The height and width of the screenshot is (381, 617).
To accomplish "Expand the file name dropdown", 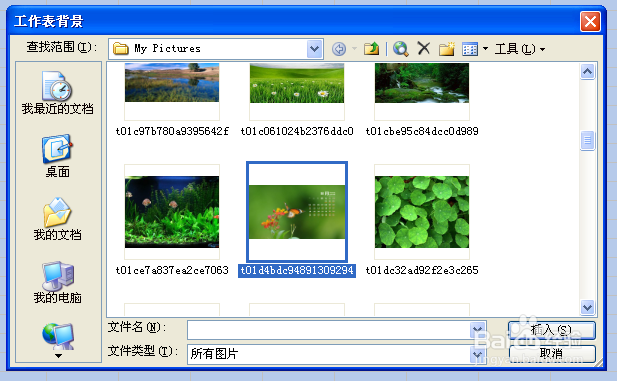I will pos(478,330).
